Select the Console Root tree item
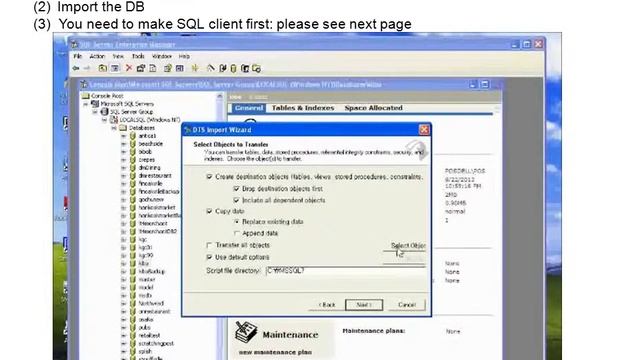640x360 pixels. tap(107, 96)
